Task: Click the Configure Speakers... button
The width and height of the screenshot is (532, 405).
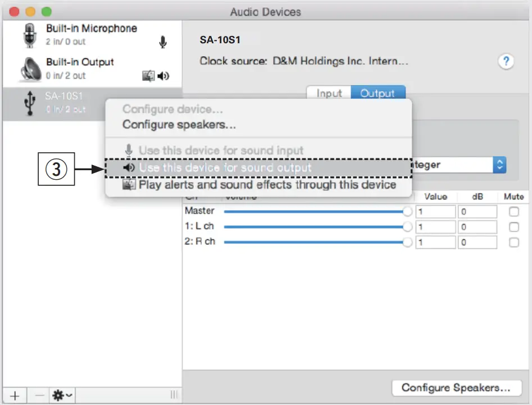Action: pos(456,388)
